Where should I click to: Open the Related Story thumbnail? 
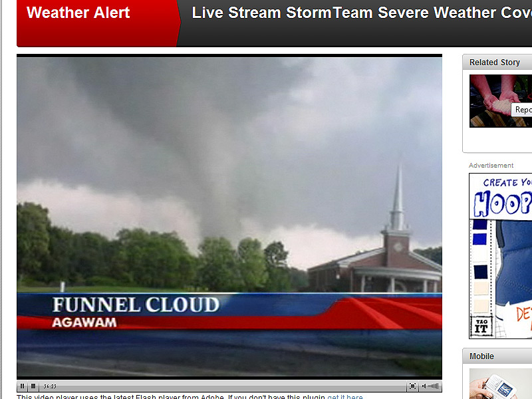[x=501, y=101]
